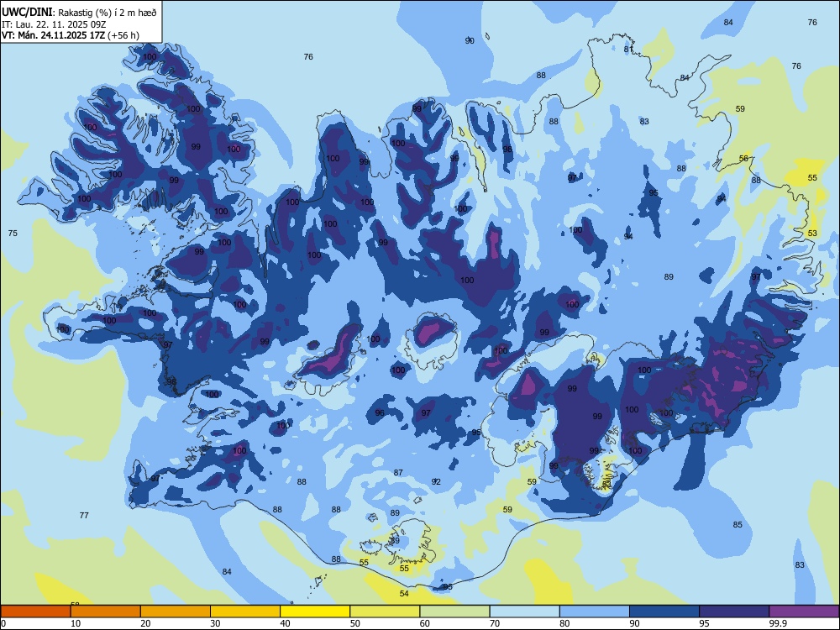Click the humidity value 87 on the map
This screenshot has height=630, width=840.
coord(398,472)
